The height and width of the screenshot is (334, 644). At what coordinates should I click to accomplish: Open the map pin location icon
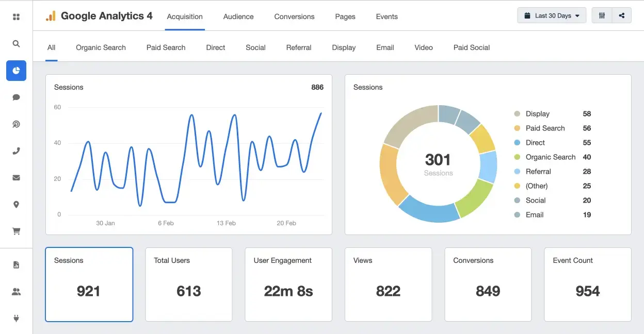16,205
